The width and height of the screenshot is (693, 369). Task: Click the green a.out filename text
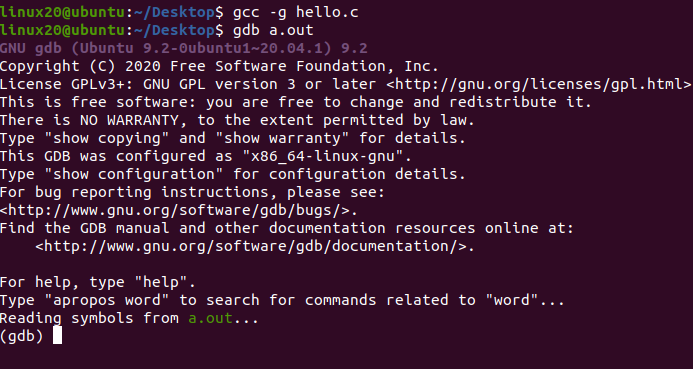[210, 318]
